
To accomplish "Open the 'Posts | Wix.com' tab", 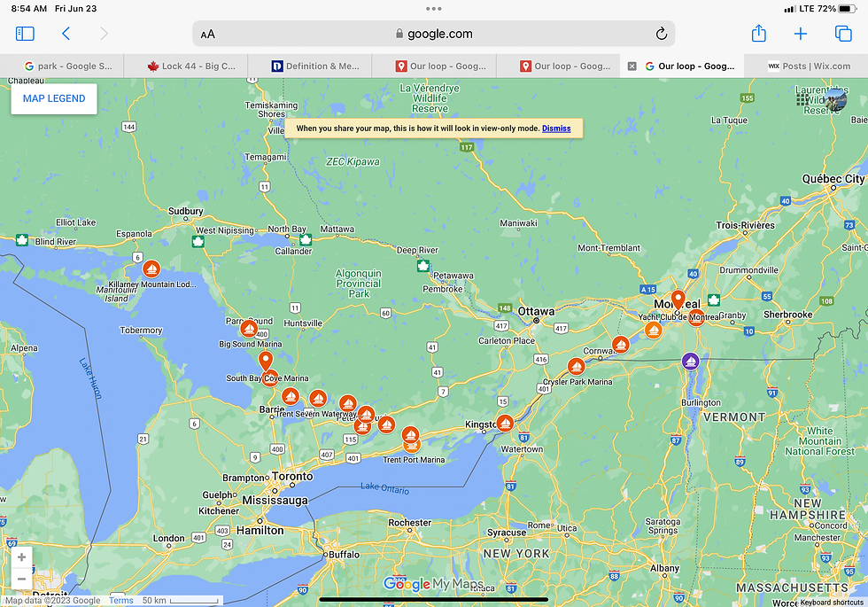I will (x=806, y=66).
